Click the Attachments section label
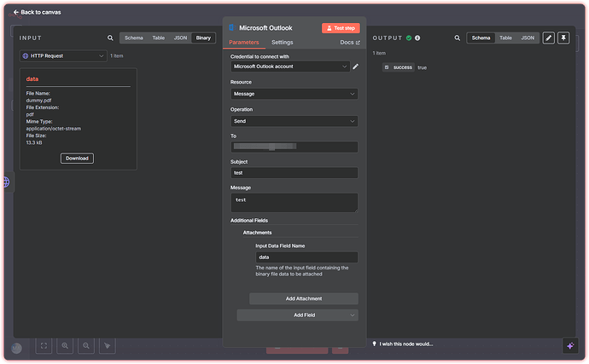This screenshot has width=589, height=364. pos(257,233)
